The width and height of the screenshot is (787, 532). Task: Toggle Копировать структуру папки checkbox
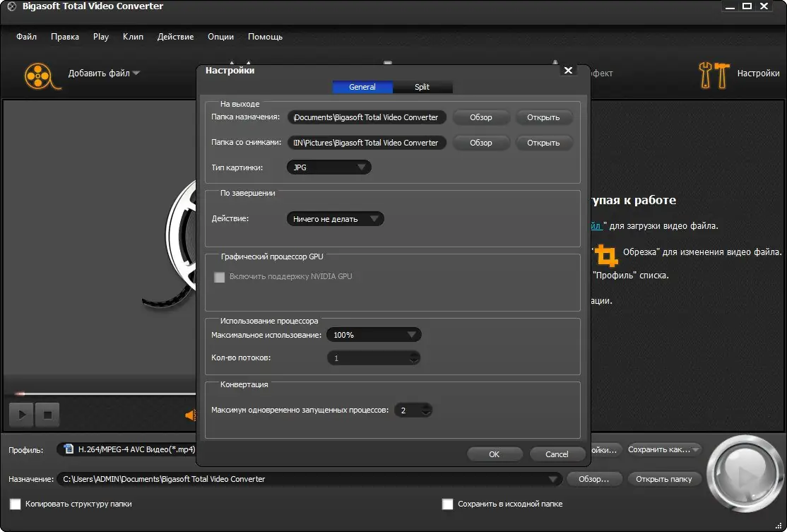coord(16,504)
